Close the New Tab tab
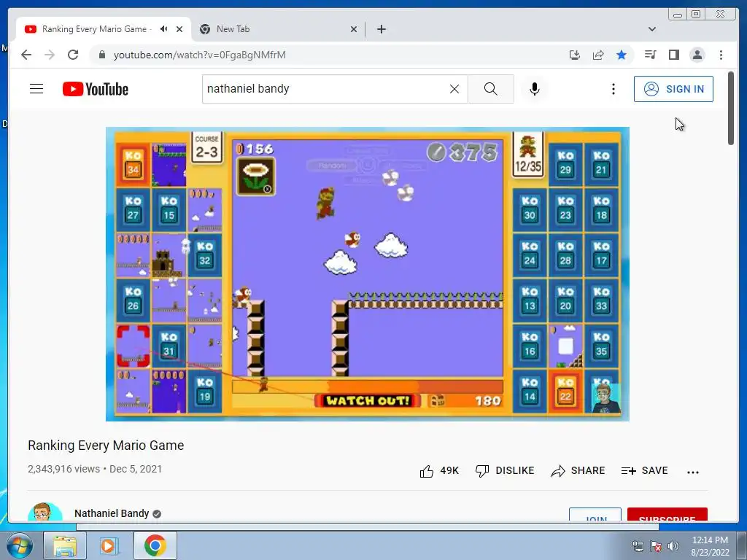The width and height of the screenshot is (747, 560). click(x=354, y=29)
